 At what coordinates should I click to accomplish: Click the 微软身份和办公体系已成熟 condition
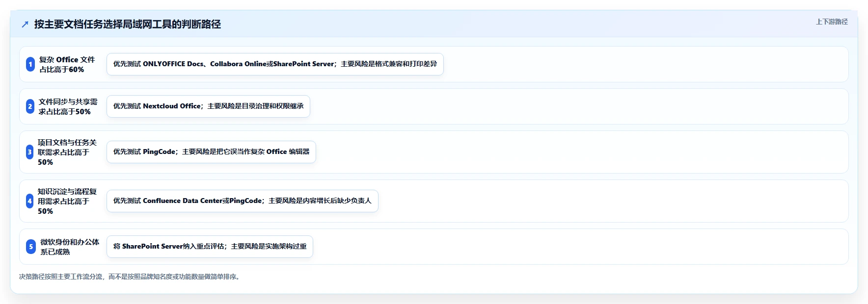pos(69,247)
